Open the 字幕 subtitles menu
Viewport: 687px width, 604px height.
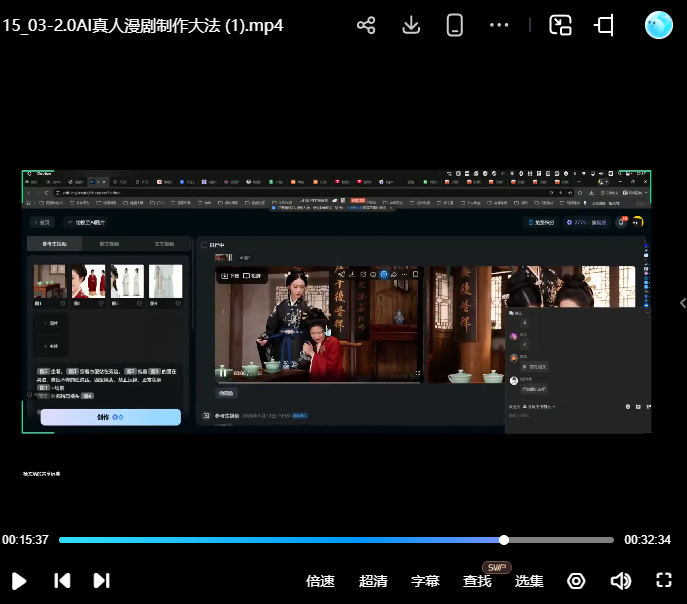tap(425, 581)
